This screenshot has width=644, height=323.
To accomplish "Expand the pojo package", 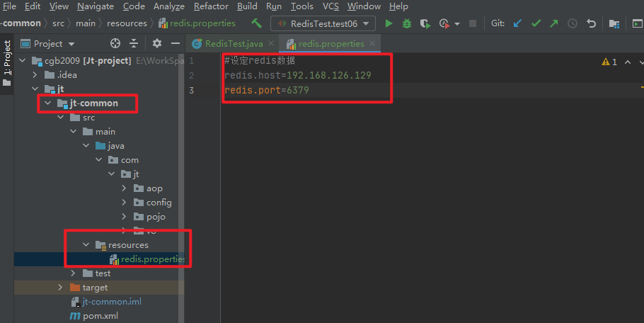I will (124, 217).
